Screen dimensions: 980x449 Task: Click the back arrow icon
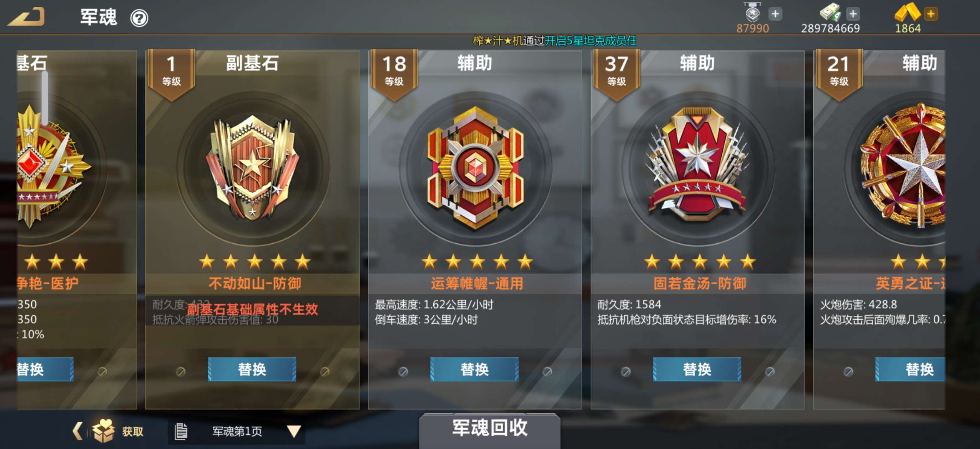(26, 17)
